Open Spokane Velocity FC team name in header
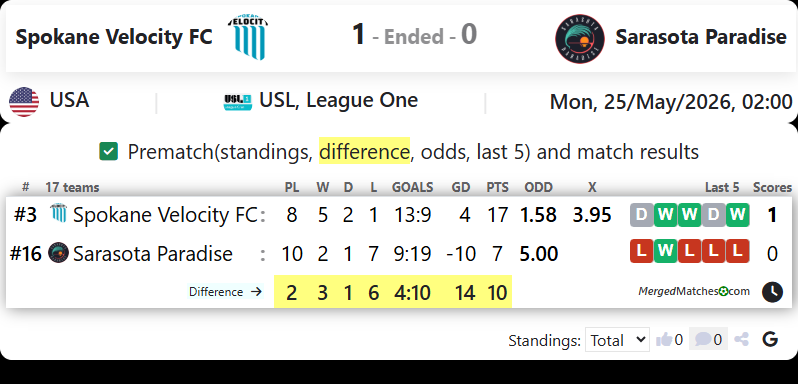This screenshot has height=384, width=798. click(x=114, y=37)
